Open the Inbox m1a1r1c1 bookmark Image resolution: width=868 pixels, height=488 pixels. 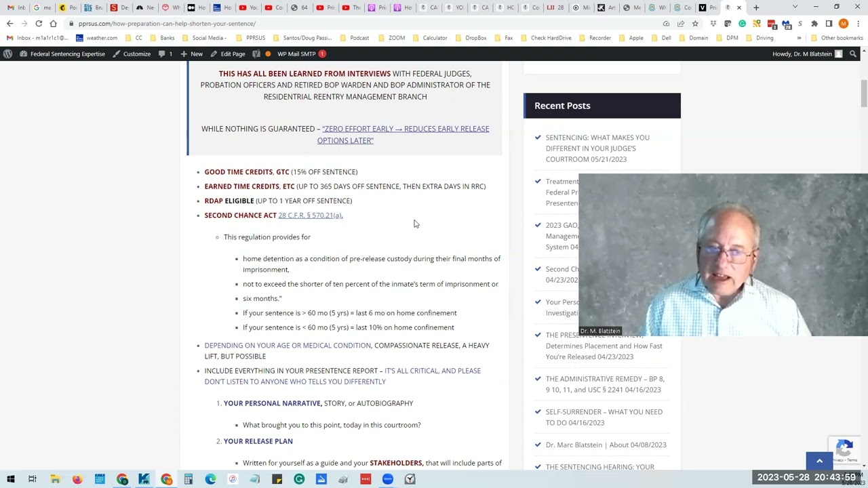point(37,38)
